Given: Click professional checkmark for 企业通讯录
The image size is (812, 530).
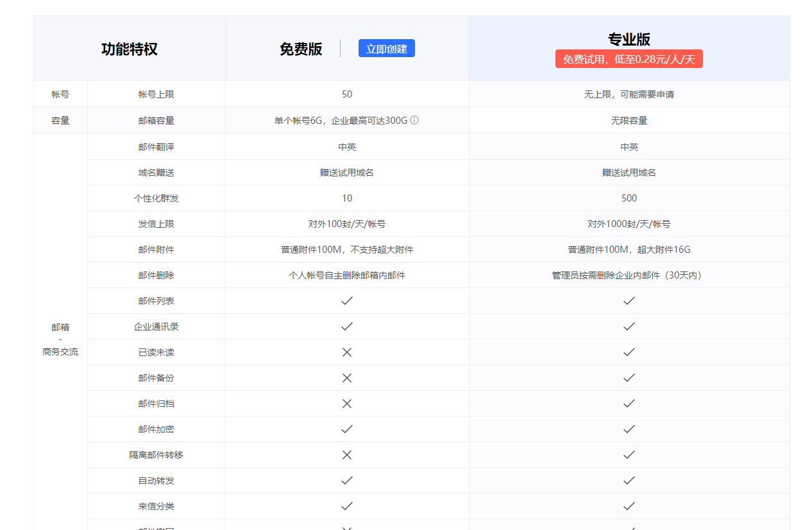Looking at the screenshot, I should (x=629, y=326).
